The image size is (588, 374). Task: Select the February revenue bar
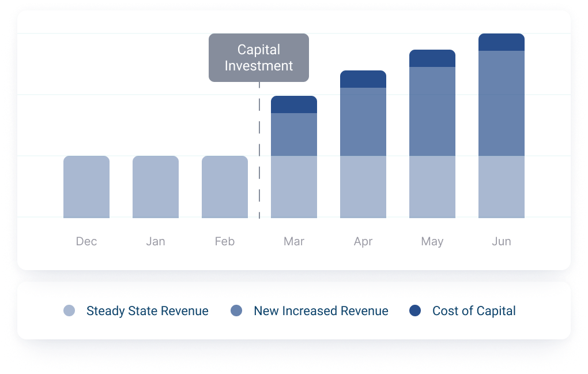tap(225, 187)
